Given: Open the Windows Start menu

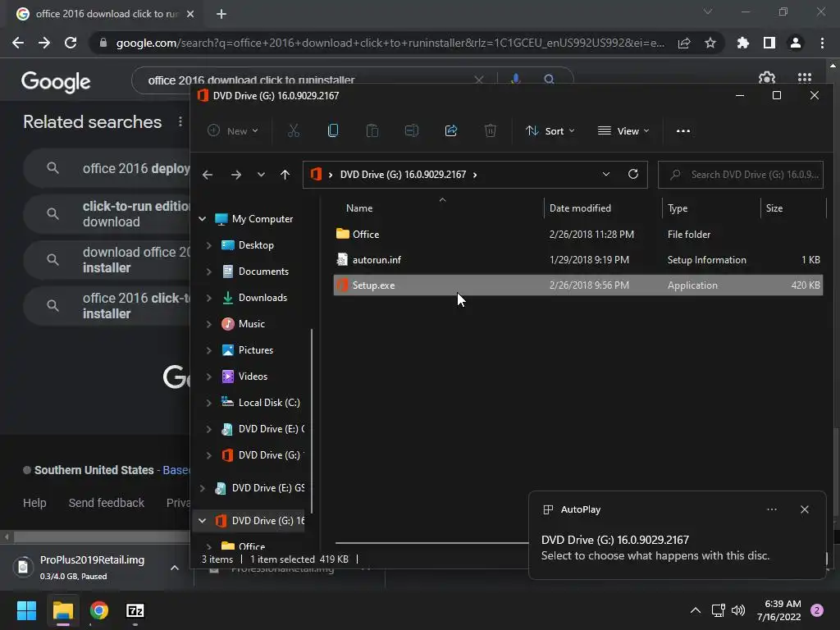Looking at the screenshot, I should [26, 610].
